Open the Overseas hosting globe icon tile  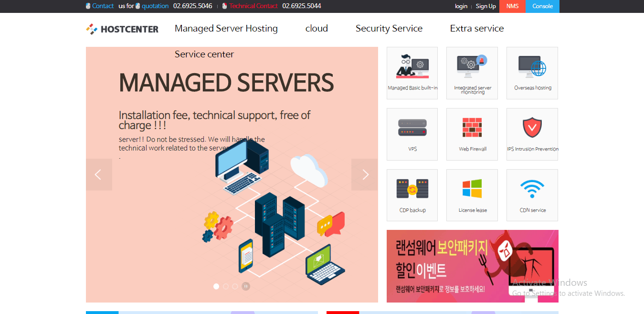pyautogui.click(x=532, y=73)
